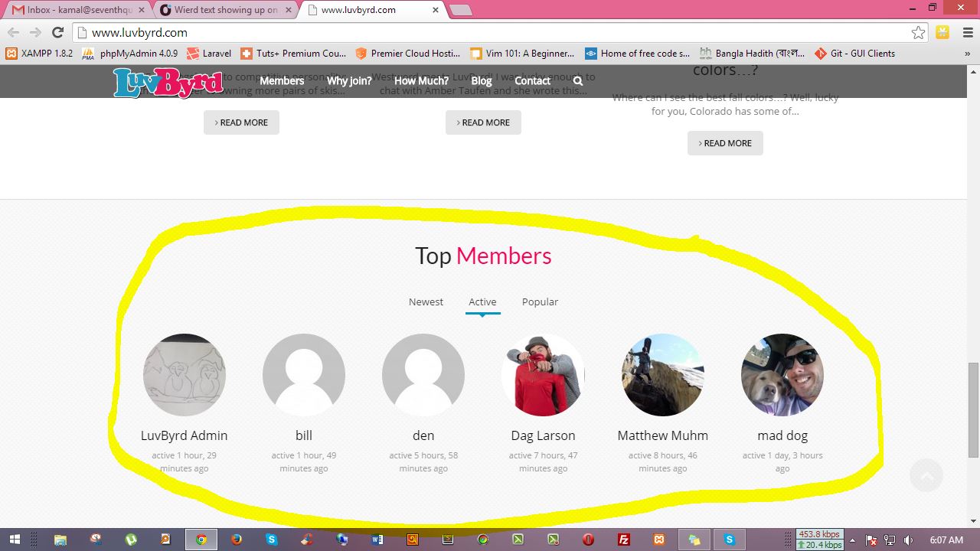Click the address bar showing www.luvbyrd.com
Image resolution: width=980 pixels, height=551 pixels.
(x=490, y=32)
